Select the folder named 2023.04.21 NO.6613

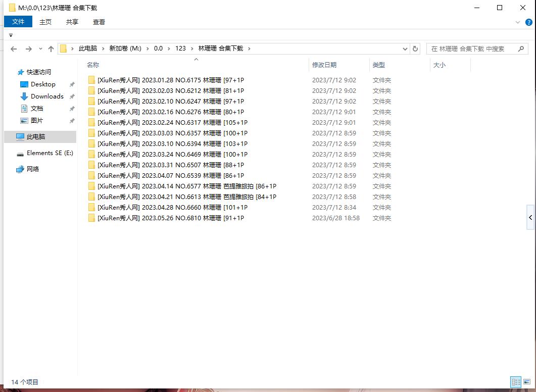[187, 197]
